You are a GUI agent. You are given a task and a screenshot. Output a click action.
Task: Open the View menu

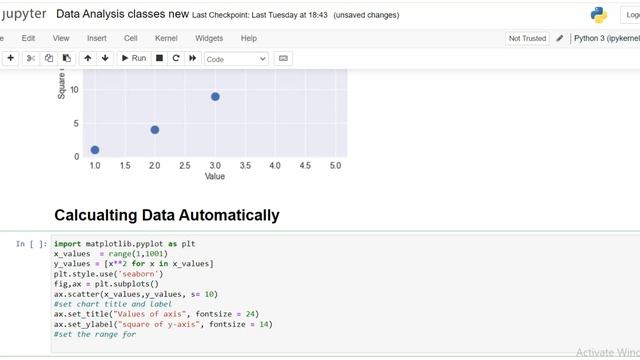point(61,38)
